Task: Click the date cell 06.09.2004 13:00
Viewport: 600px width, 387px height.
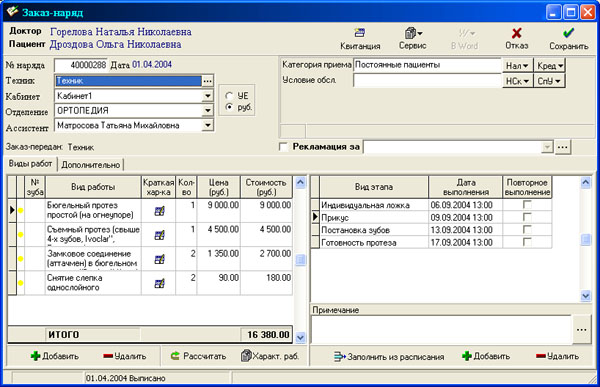Action: pyautogui.click(x=465, y=205)
